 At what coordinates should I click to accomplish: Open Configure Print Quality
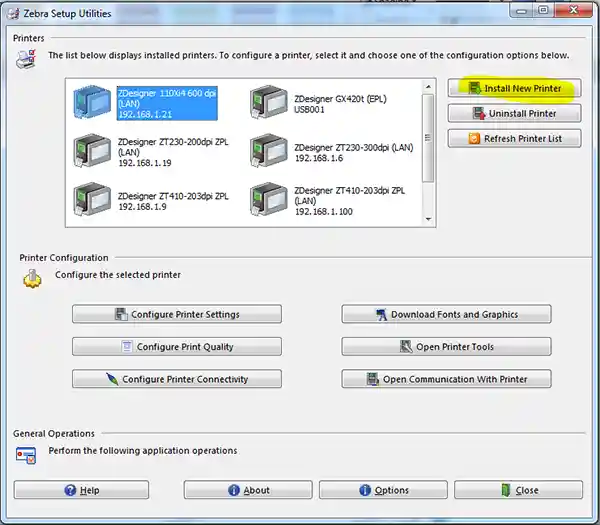pyautogui.click(x=177, y=346)
